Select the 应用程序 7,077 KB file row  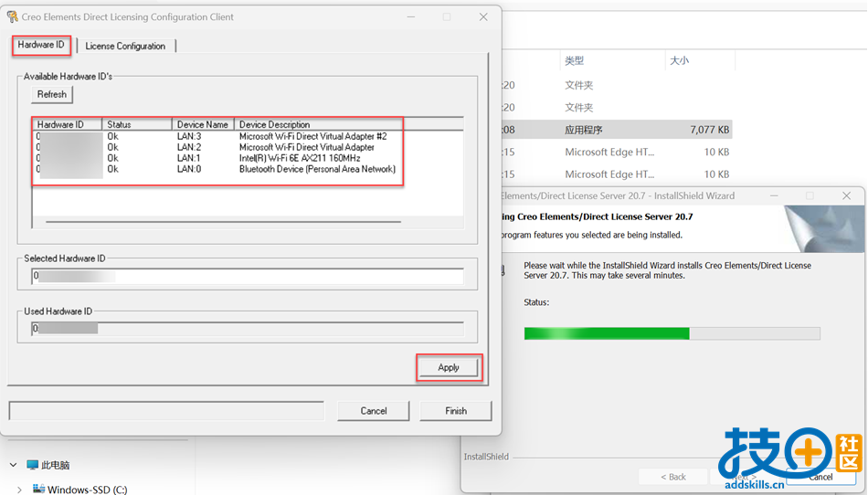617,130
